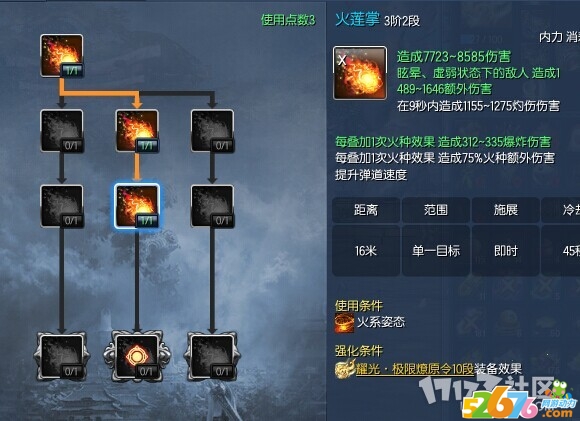Select the root skill node at tree top
The width and height of the screenshot is (580, 421).
62,56
